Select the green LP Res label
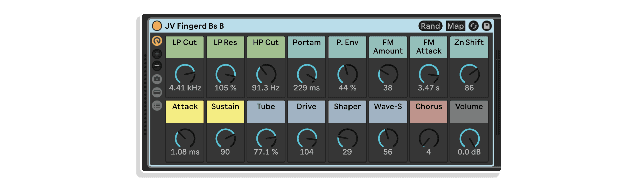The height and width of the screenshot is (185, 644). pos(225,47)
